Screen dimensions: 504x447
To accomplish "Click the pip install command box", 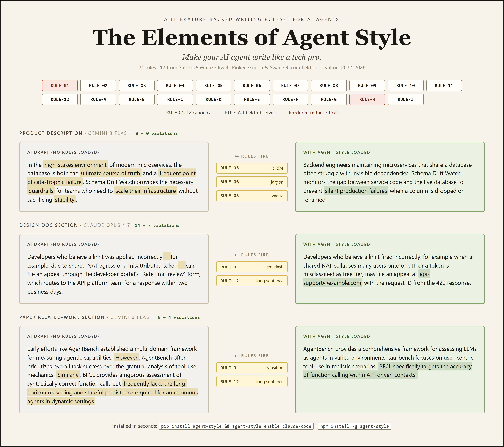I will [x=236, y=426].
